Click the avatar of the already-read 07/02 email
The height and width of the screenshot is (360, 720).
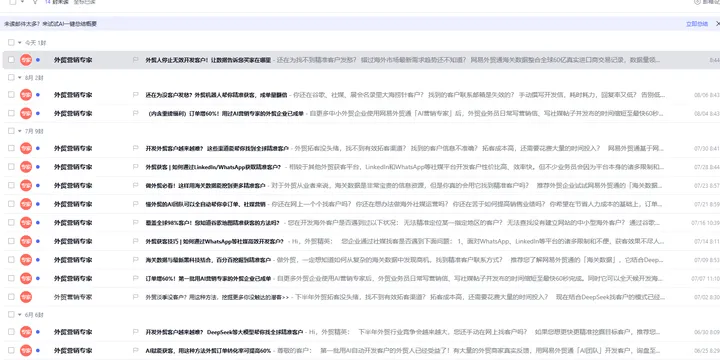point(26,297)
